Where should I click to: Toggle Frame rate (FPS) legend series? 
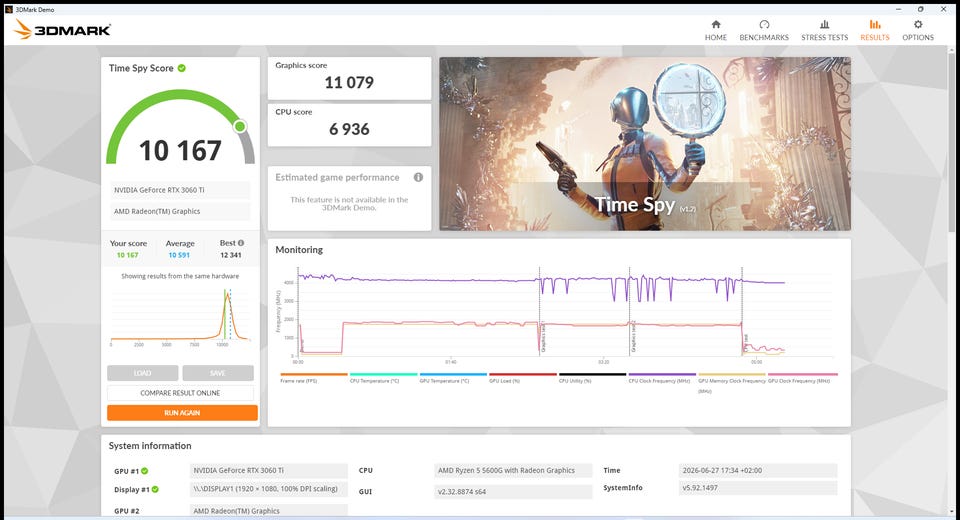[313, 378]
